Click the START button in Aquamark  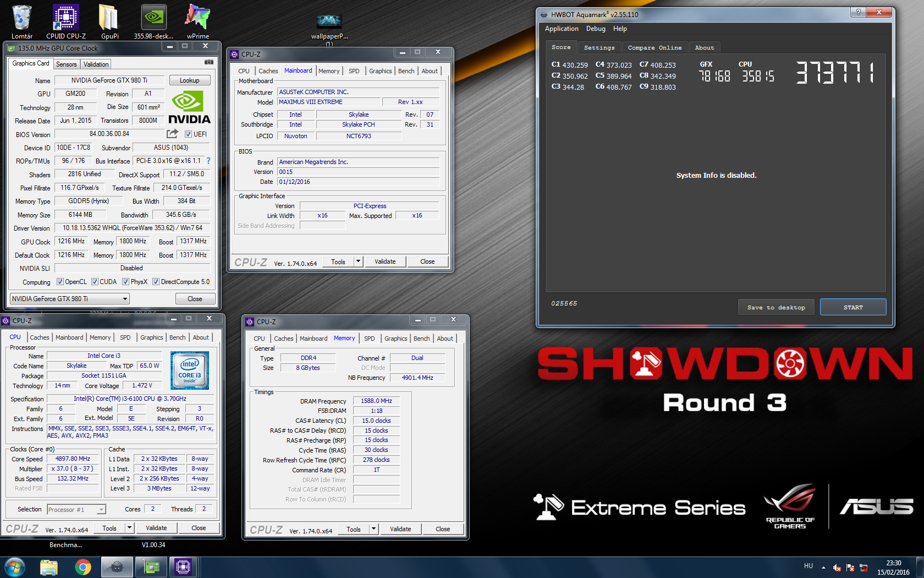[853, 307]
